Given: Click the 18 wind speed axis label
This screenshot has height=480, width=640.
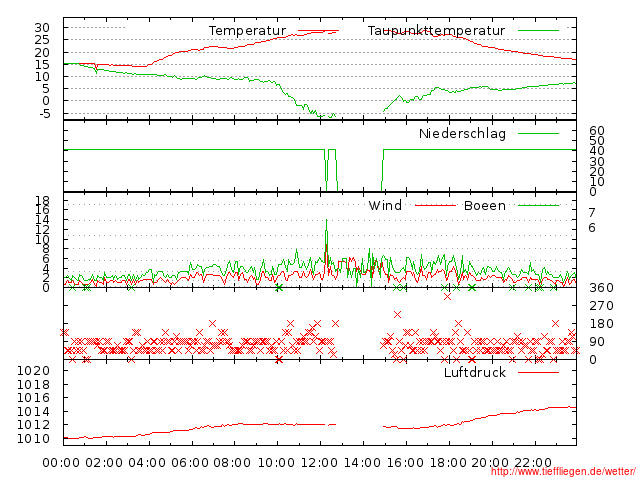Looking at the screenshot, I should 42,200.
